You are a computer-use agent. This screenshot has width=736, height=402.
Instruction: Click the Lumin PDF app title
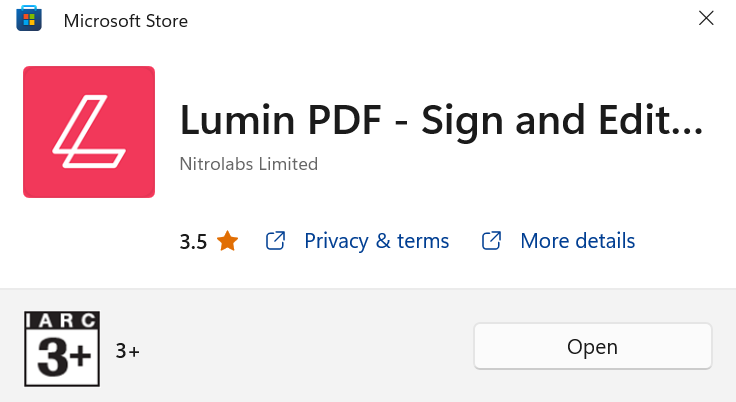[441, 121]
